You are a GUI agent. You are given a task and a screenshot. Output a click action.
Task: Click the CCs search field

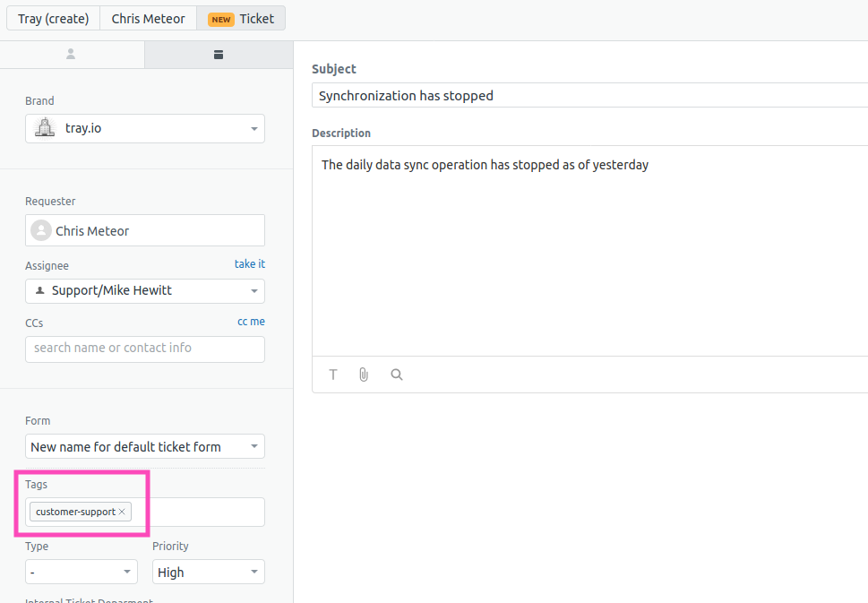point(144,348)
